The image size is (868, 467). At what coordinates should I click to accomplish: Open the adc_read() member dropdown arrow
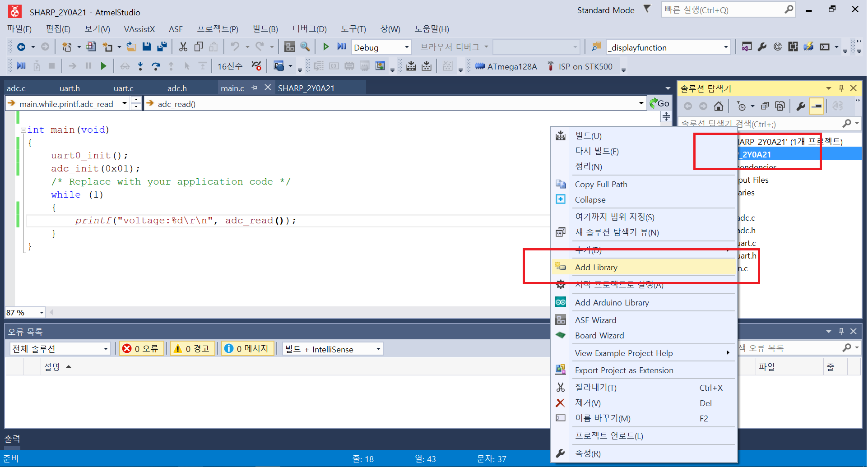[x=641, y=103]
